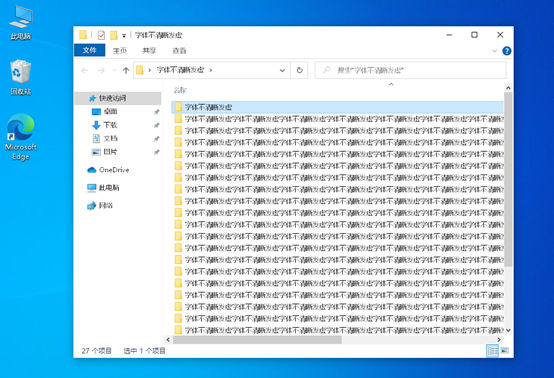Click the blue help question mark icon
554x378 pixels.
(x=507, y=51)
